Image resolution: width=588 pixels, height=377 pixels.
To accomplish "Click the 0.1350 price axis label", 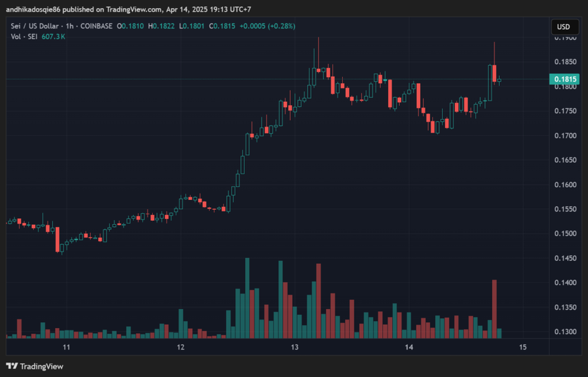I will click(566, 308).
